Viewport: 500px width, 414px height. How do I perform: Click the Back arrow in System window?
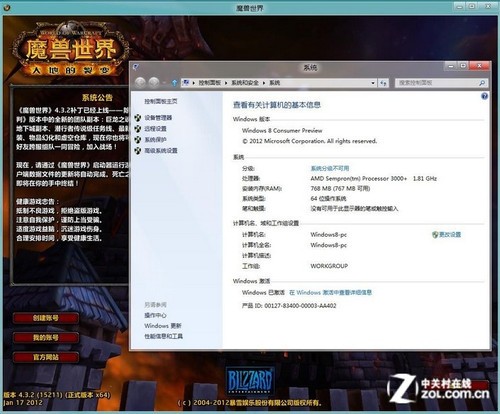[x=140, y=82]
